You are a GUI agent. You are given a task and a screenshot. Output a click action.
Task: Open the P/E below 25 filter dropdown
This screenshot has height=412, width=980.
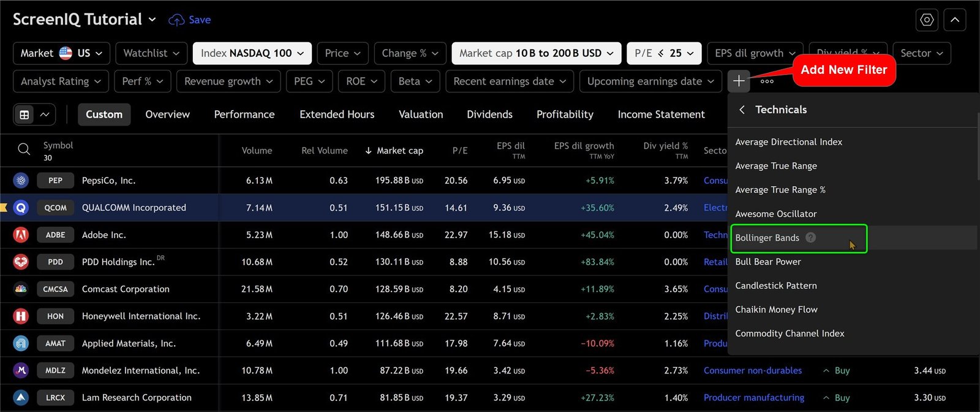(x=664, y=53)
